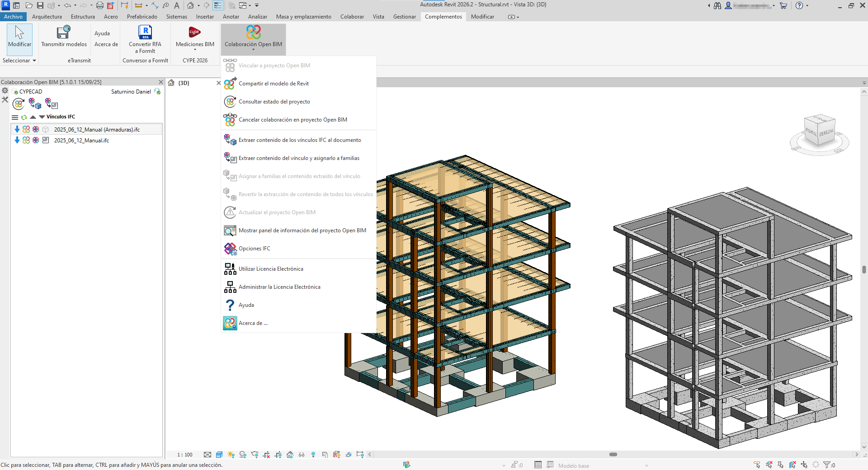Toggle shadows in the view control bar
This screenshot has height=470, width=868.
(243, 455)
